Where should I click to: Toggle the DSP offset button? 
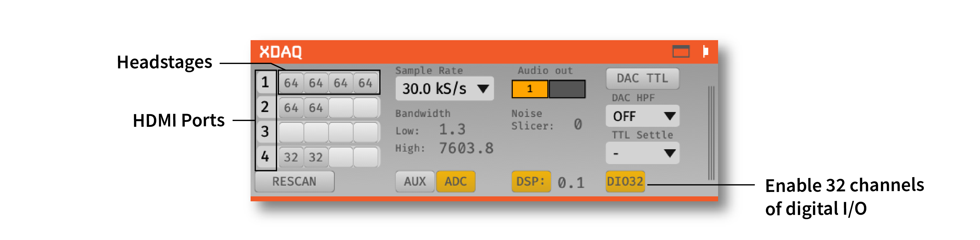(x=531, y=181)
